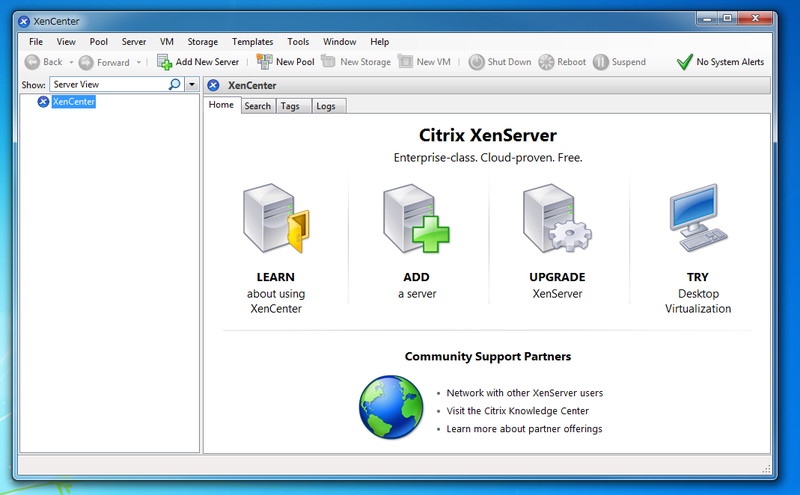Image resolution: width=800 pixels, height=495 pixels.
Task: Open the Storage menu
Action: 203,42
